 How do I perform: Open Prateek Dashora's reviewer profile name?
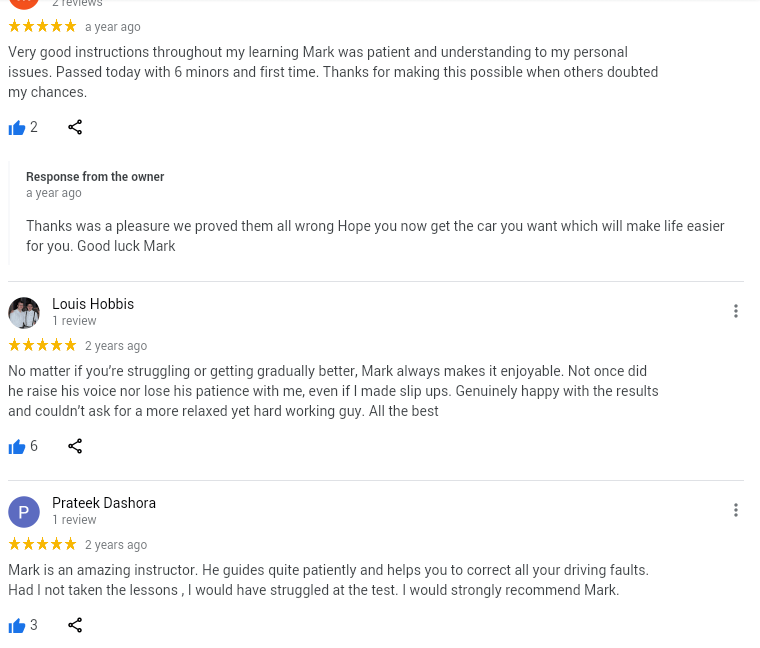pyautogui.click(x=104, y=503)
